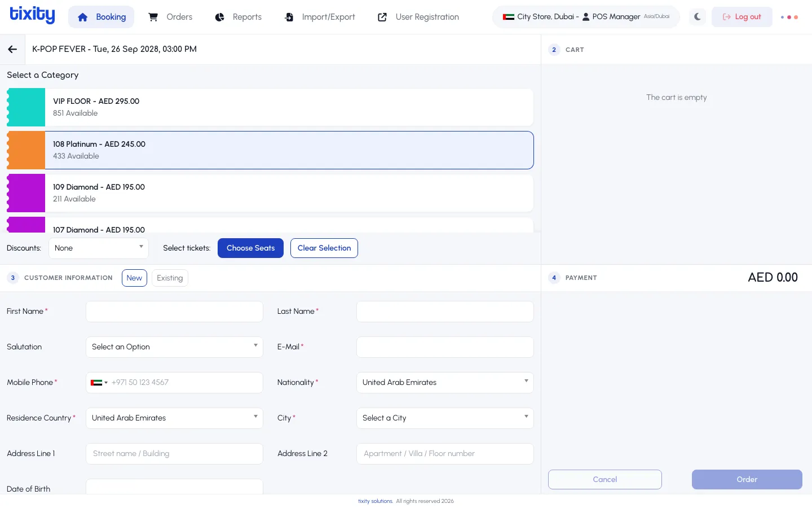Toggle dark mode moon icon
This screenshot has height=508, width=812.
698,17
